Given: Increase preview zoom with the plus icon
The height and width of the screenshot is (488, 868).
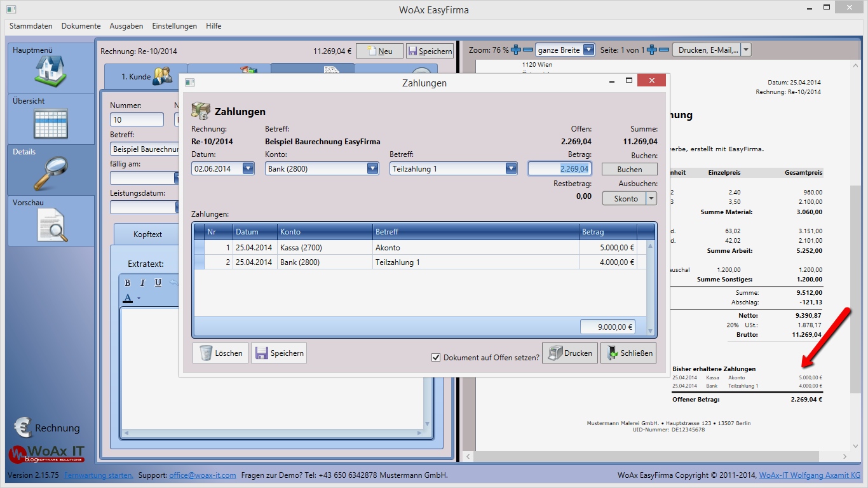Looking at the screenshot, I should coord(516,50).
